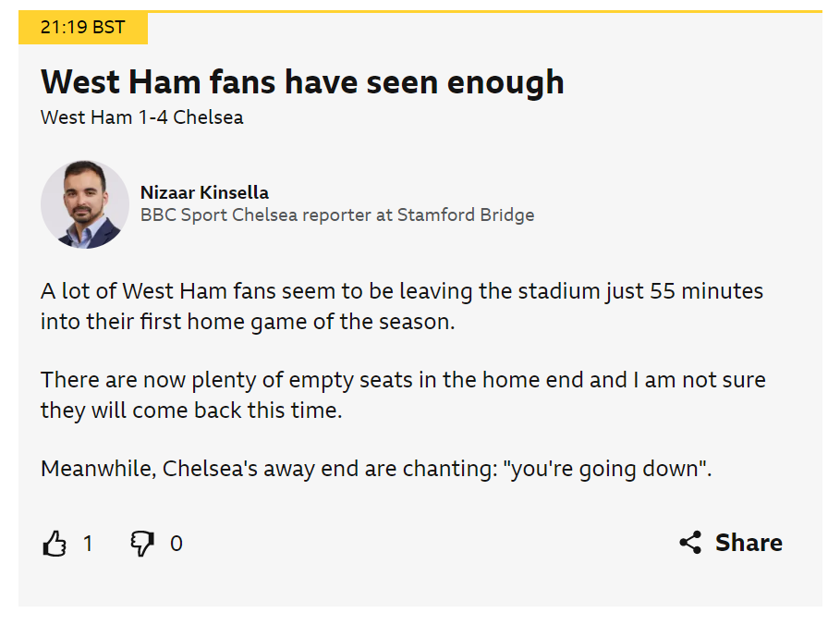Click the like count showing 1
840x625 pixels.
point(88,544)
